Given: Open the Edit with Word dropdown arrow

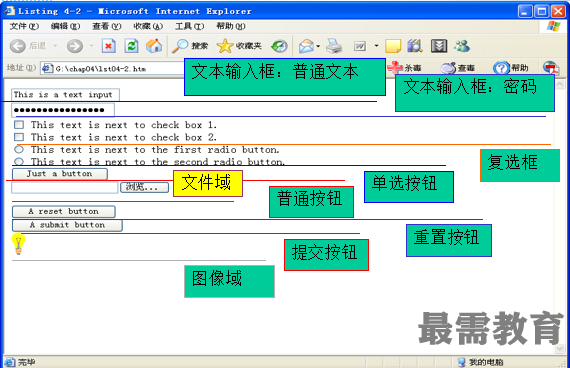Looking at the screenshot, I should [x=376, y=46].
